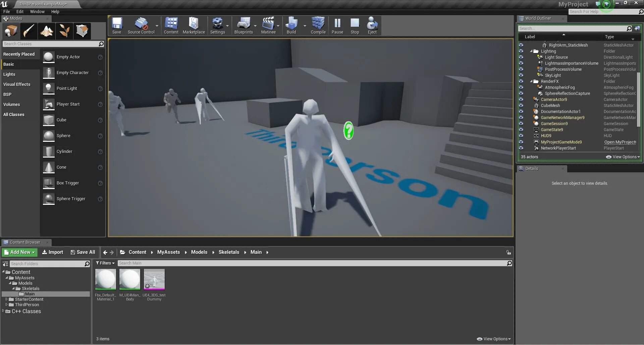Image resolution: width=644 pixels, height=345 pixels.
Task: Open Source Control from toolbar
Action: [141, 25]
